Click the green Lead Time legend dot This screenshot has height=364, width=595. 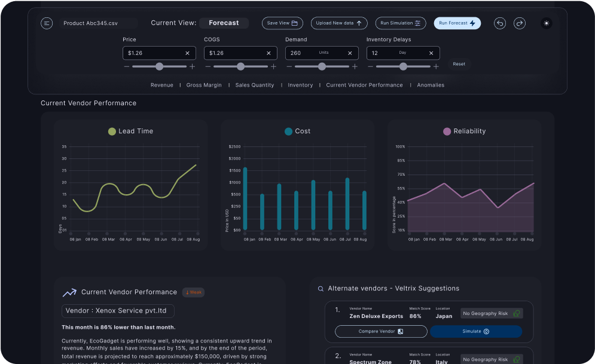[x=112, y=131]
